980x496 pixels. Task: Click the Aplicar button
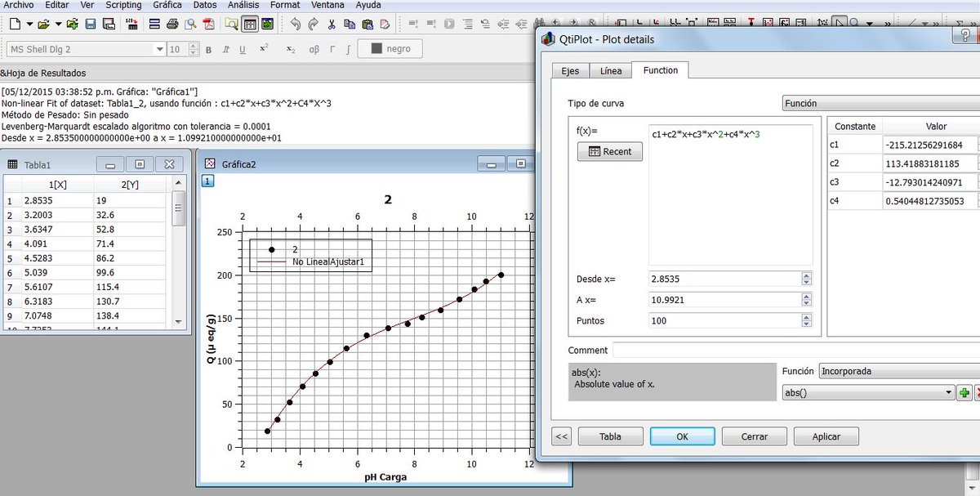coord(826,436)
